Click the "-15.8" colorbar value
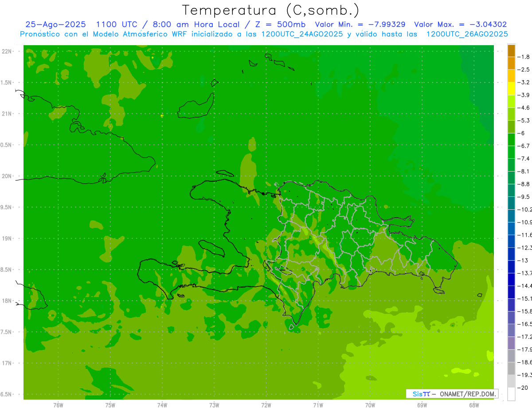The height and width of the screenshot is (411, 532). pos(525,311)
